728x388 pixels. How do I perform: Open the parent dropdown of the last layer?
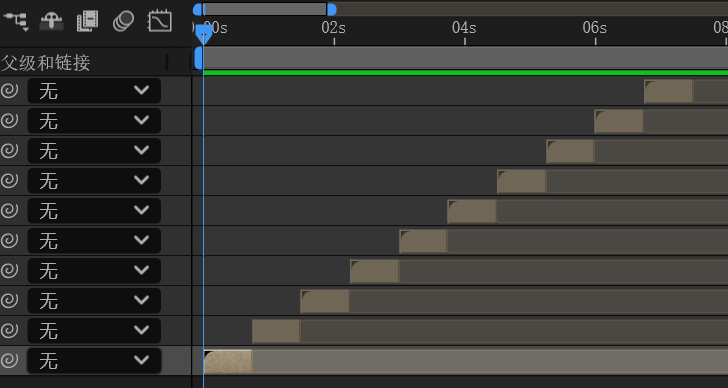[94, 360]
